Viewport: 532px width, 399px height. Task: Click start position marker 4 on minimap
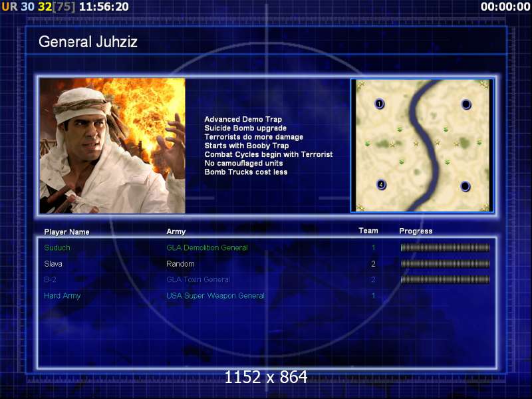pos(381,185)
